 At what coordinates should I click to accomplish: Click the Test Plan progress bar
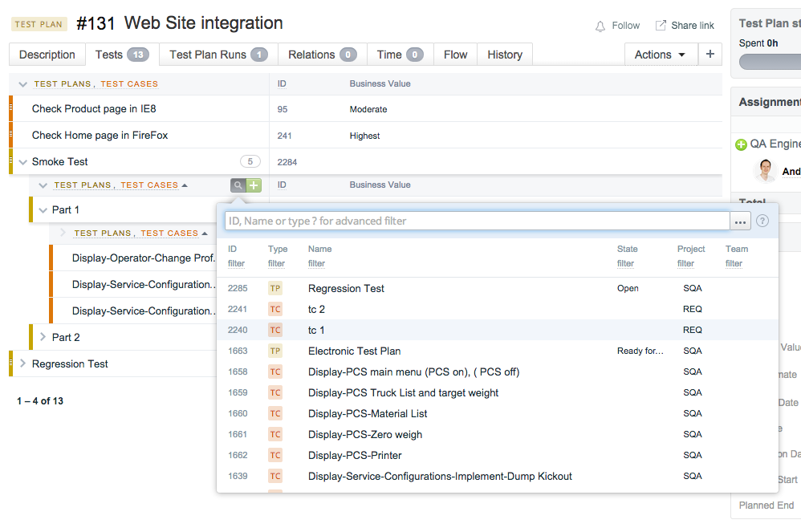[770, 62]
